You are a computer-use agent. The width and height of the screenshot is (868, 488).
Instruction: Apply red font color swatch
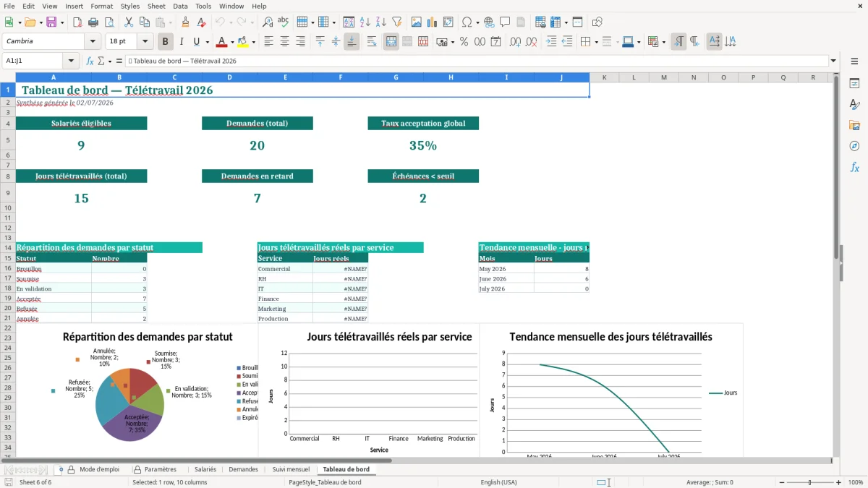222,42
